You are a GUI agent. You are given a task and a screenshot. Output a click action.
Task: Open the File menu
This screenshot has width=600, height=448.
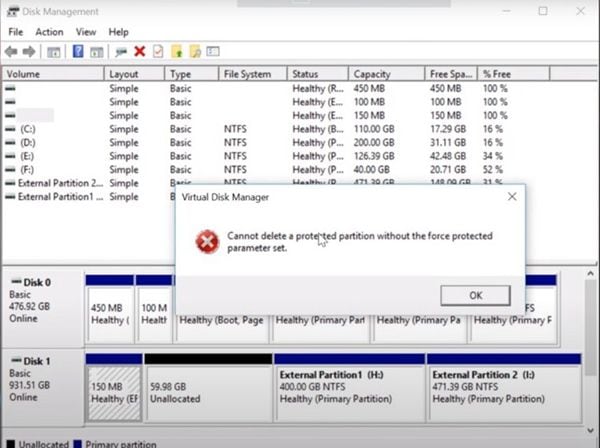click(x=16, y=32)
